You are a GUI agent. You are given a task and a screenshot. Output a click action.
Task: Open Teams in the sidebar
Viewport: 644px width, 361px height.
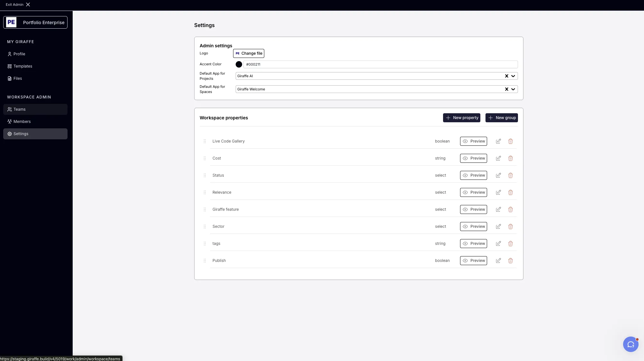(x=19, y=109)
